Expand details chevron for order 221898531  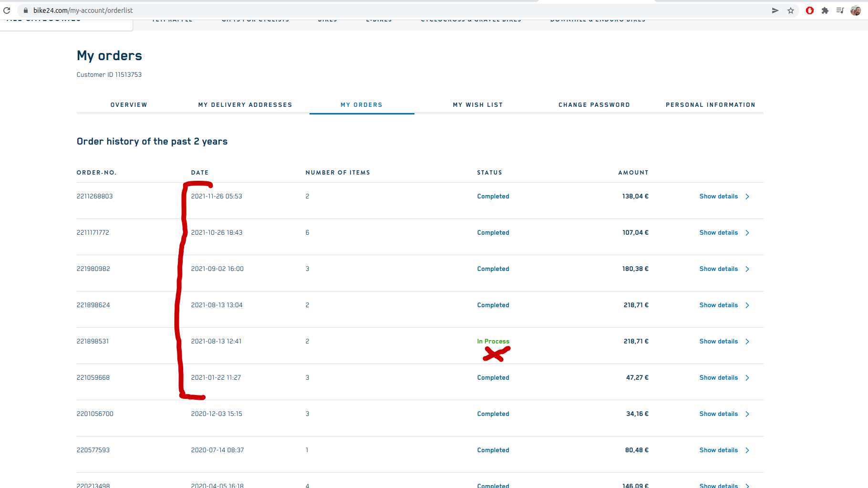pyautogui.click(x=747, y=342)
